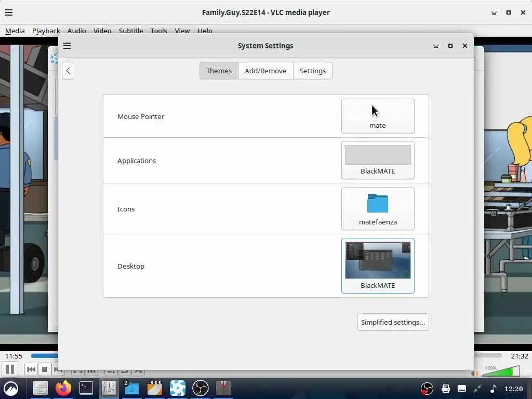
Task: Open the Video menu in VLC
Action: [102, 31]
